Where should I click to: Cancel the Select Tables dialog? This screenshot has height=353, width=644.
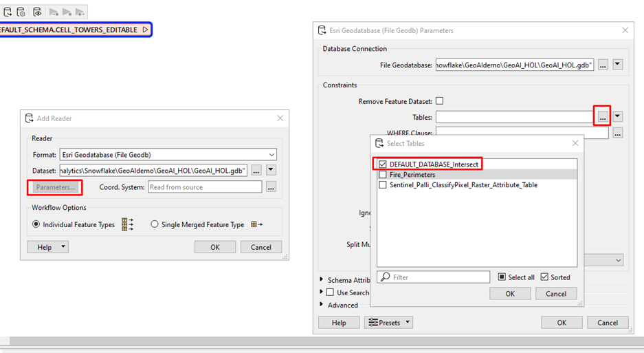tap(556, 294)
